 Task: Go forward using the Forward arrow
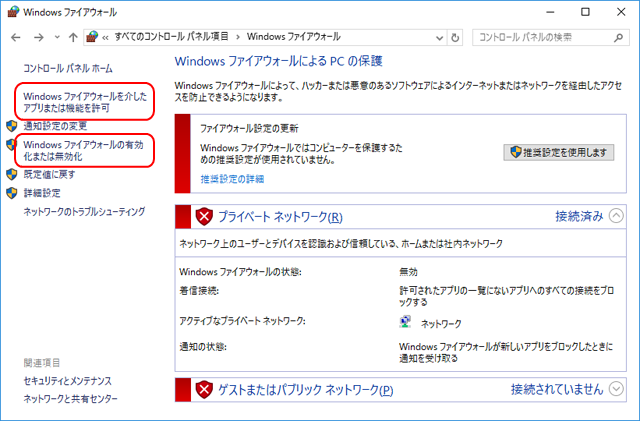[38, 38]
